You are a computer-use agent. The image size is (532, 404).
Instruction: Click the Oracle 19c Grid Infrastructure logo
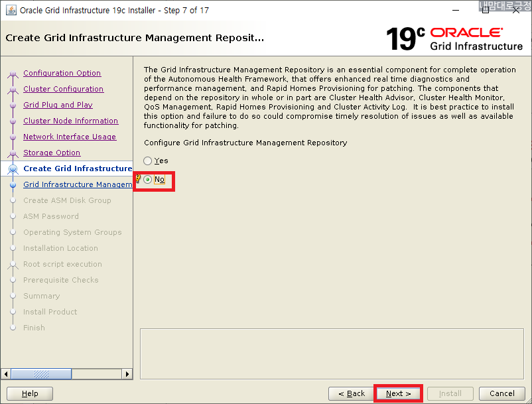(454, 38)
